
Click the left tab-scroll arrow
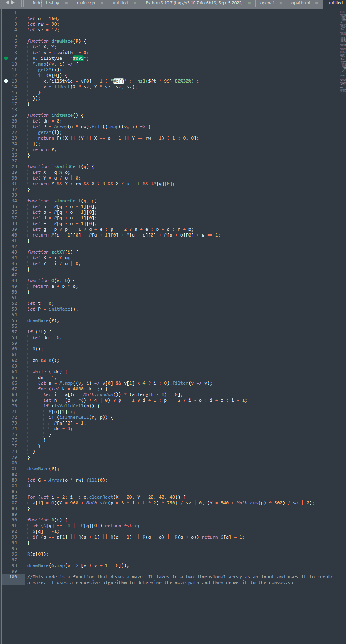pos(7,2)
